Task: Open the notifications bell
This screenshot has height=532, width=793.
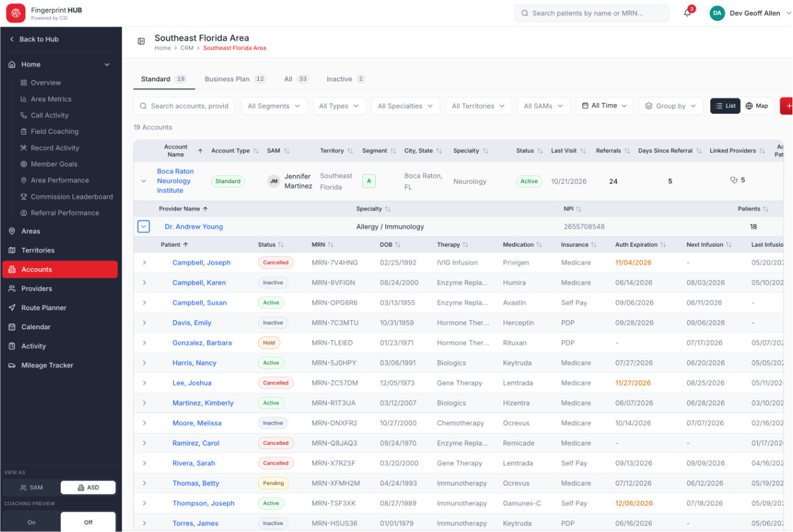Action: 687,13
